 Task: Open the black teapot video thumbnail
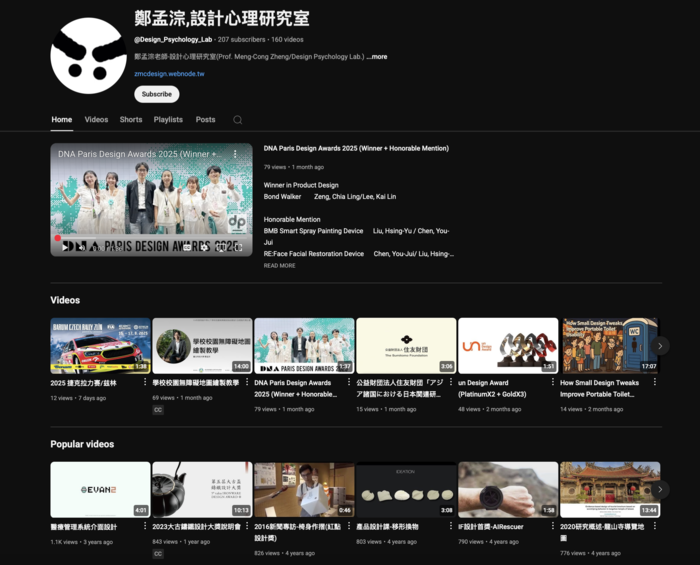[x=202, y=490]
